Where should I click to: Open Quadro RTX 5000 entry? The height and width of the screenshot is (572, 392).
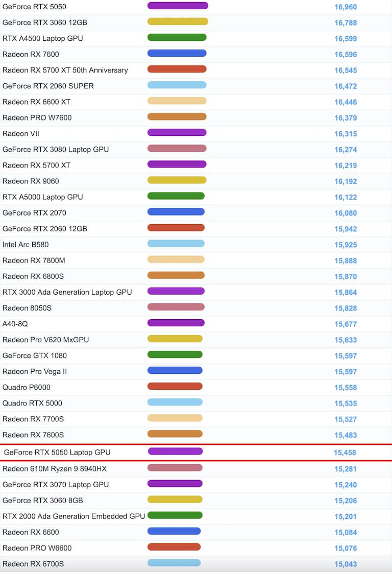pos(32,403)
